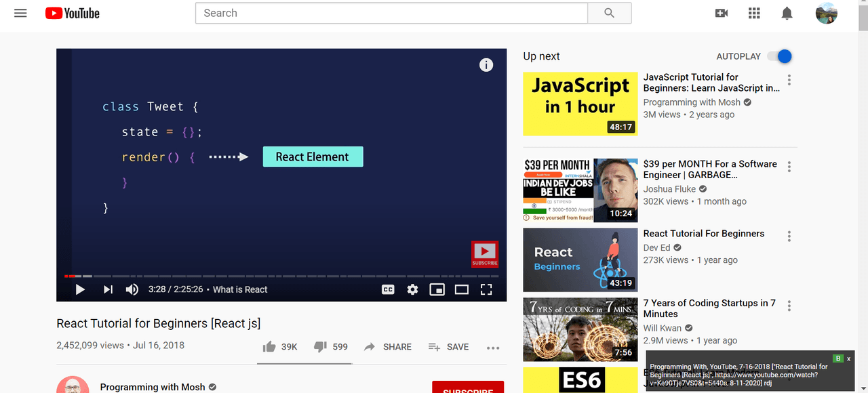Mute the video volume
This screenshot has height=393, width=868.
click(x=132, y=289)
